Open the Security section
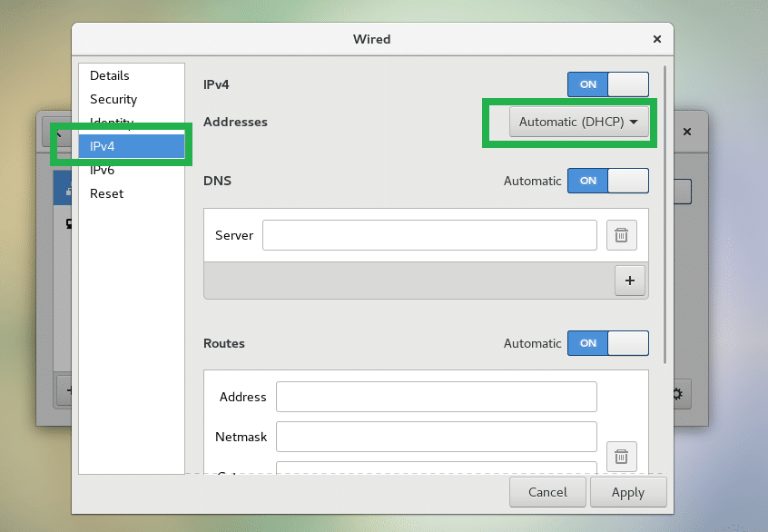The height and width of the screenshot is (532, 768). [x=113, y=99]
